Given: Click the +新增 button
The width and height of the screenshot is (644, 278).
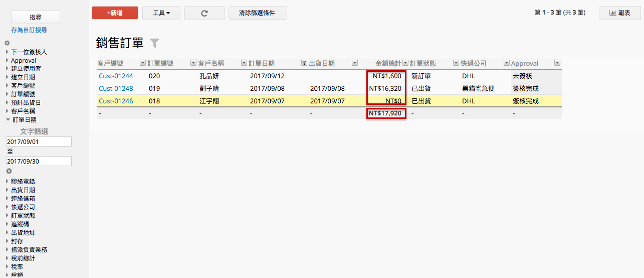Looking at the screenshot, I should click(115, 13).
